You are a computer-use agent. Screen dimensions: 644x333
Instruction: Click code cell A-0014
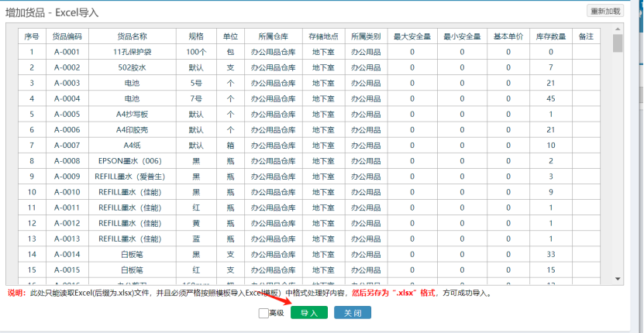click(x=67, y=254)
